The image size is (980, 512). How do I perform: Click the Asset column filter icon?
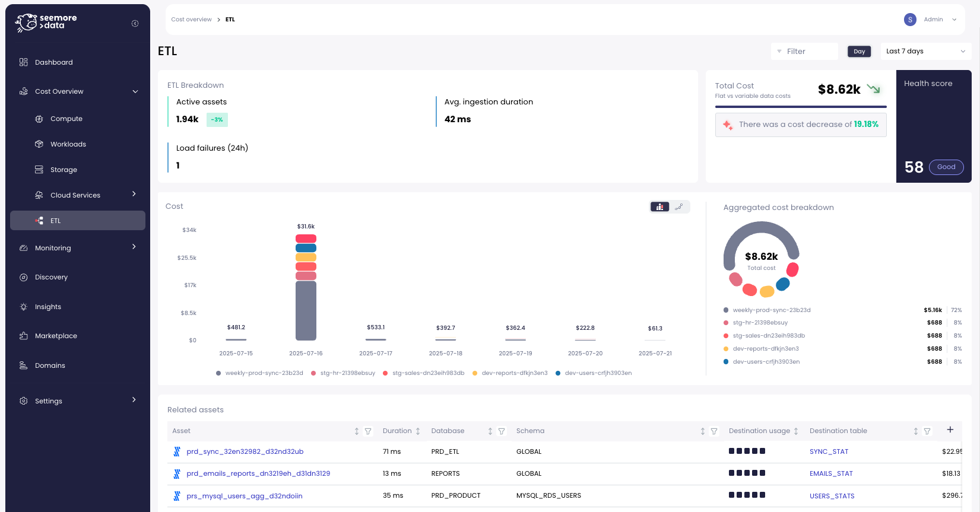pos(368,431)
